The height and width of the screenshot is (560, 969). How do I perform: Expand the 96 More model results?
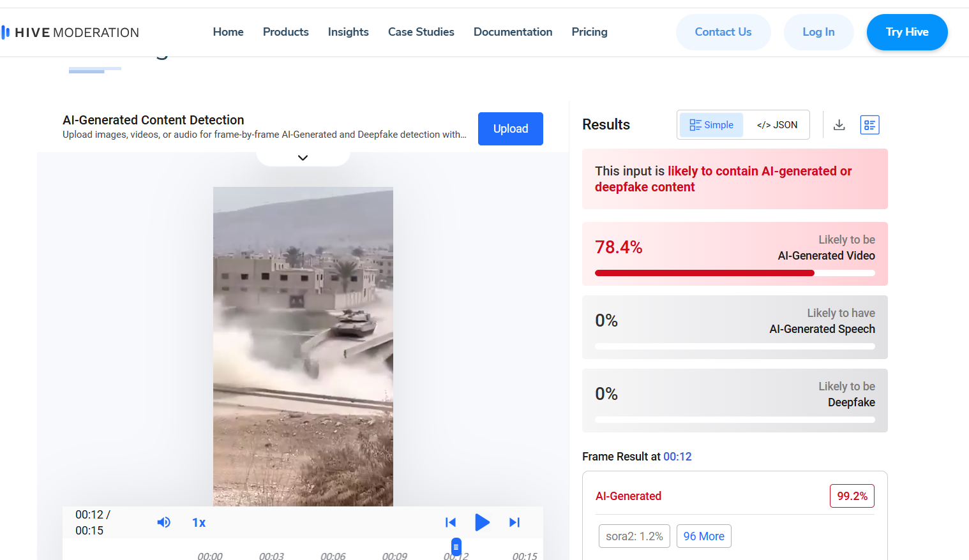click(703, 536)
